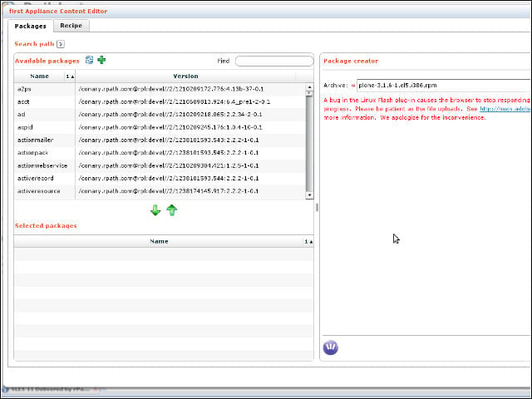The image size is (532, 399).
Task: Open the Adobe bug information link
Action: [505, 109]
